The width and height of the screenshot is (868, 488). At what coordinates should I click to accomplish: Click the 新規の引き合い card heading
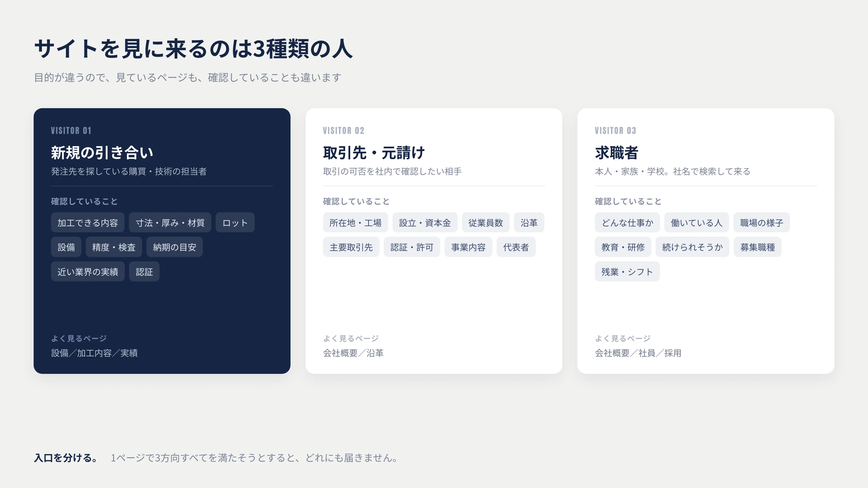102,153
